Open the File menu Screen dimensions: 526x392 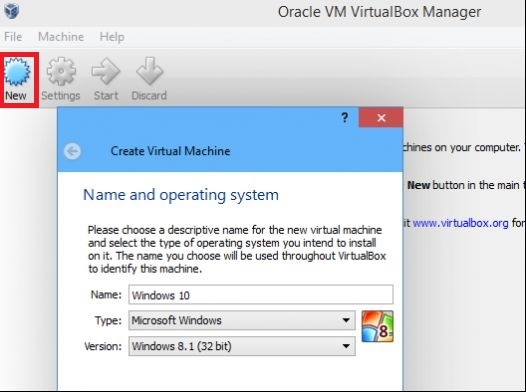click(x=13, y=37)
